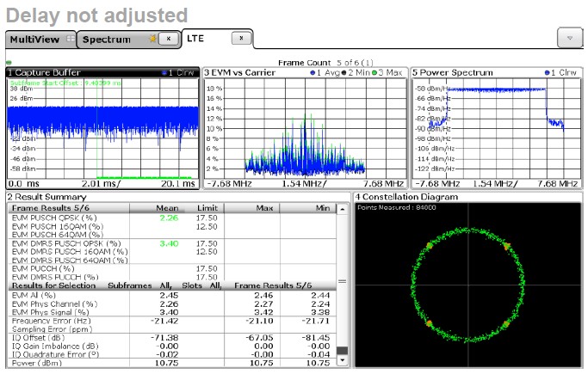Click the splitter grip beside Result Summary
The width and height of the screenshot is (588, 374).
tap(343, 281)
